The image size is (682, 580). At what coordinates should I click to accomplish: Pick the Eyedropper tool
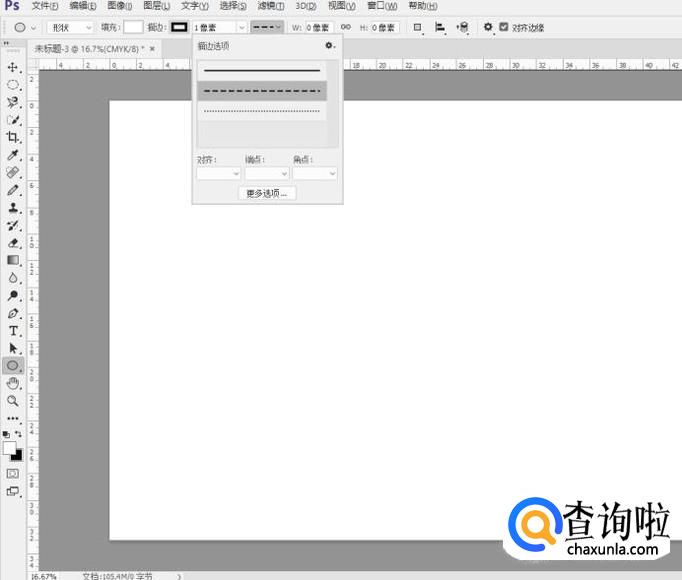pyautogui.click(x=13, y=155)
